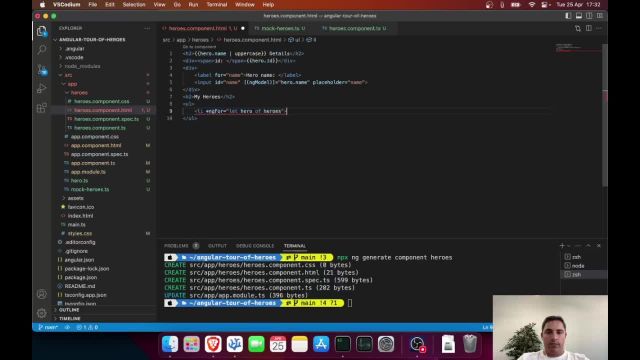
Task: Expand the TIMELINE section
Action: pyautogui.click(x=69, y=318)
